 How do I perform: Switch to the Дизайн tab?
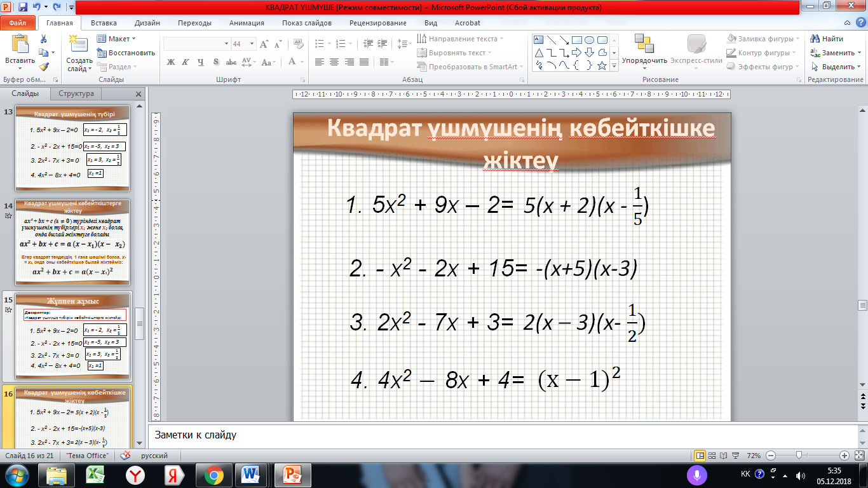(147, 23)
